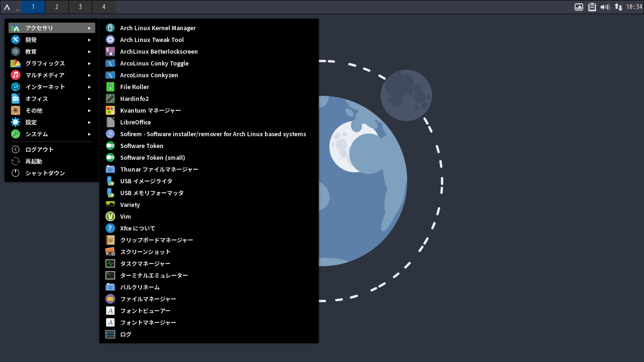
Task: Click the 10:34 clock
Action: click(634, 7)
